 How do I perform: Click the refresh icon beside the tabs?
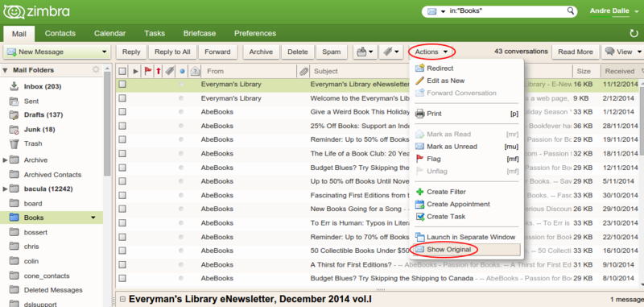click(634, 33)
